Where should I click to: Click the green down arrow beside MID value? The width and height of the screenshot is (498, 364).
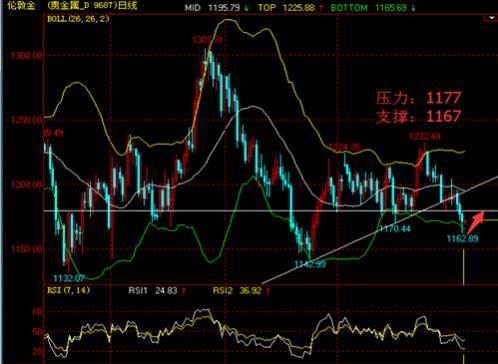(x=246, y=8)
